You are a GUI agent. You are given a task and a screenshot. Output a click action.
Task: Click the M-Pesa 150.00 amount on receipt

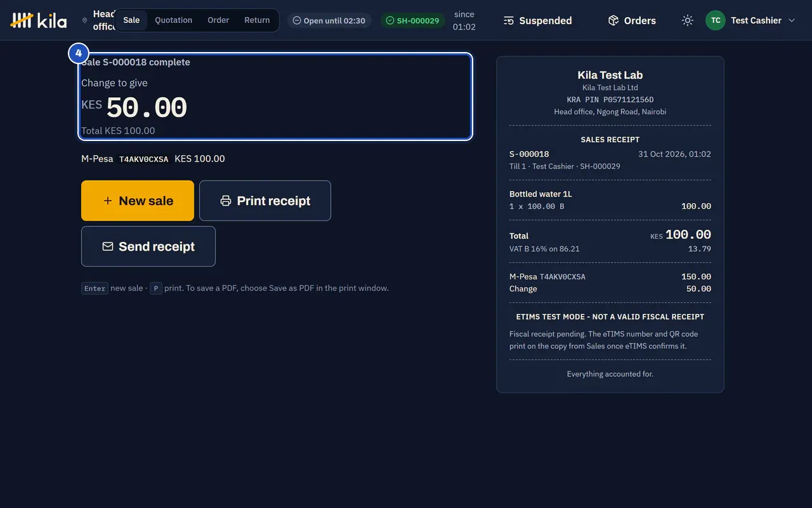(697, 277)
